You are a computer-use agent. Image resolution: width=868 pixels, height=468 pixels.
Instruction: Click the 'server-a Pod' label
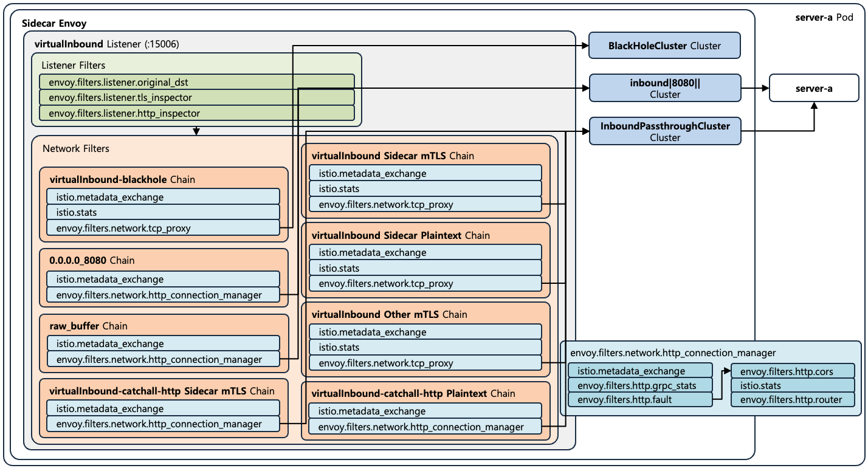click(x=824, y=17)
